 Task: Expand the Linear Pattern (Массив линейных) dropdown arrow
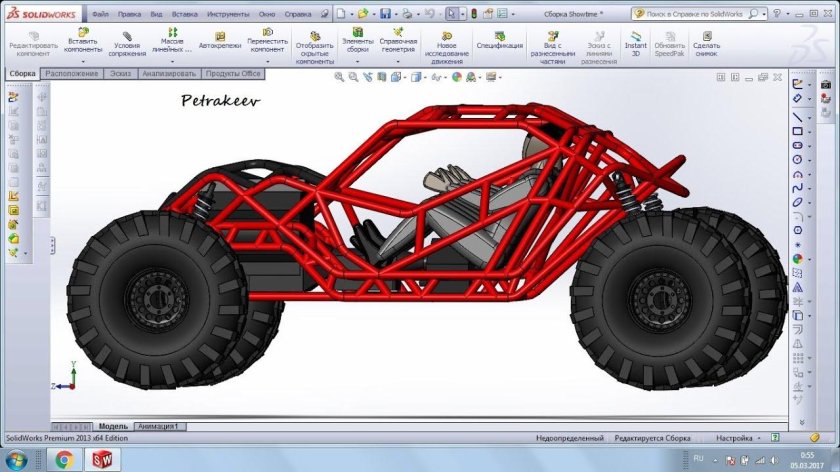pos(171,61)
